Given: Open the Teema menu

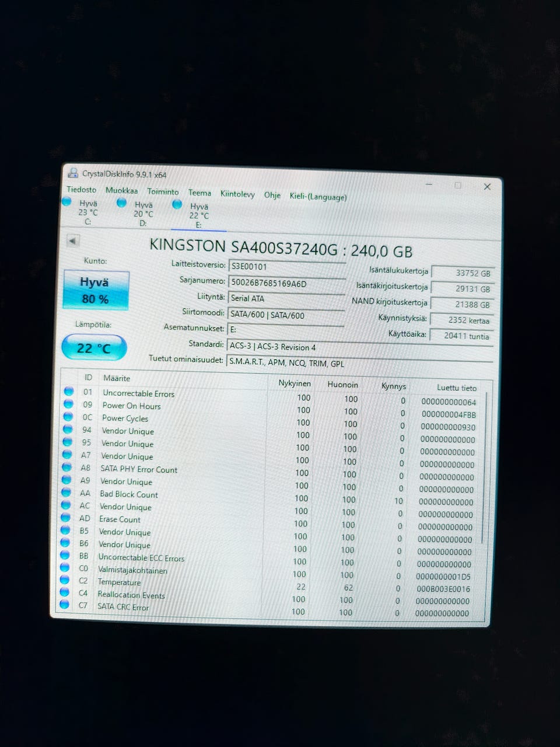Looking at the screenshot, I should (199, 193).
